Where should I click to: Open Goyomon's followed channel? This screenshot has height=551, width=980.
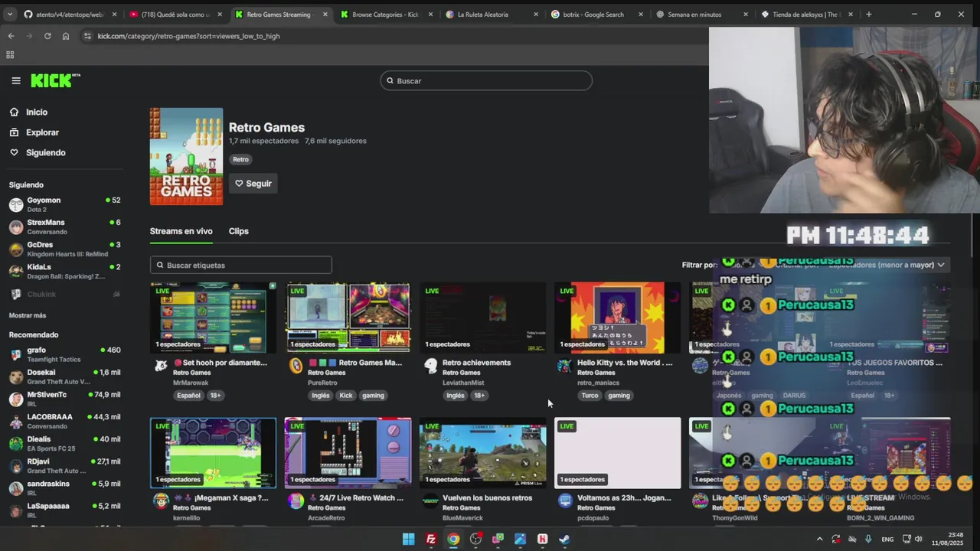(x=64, y=204)
